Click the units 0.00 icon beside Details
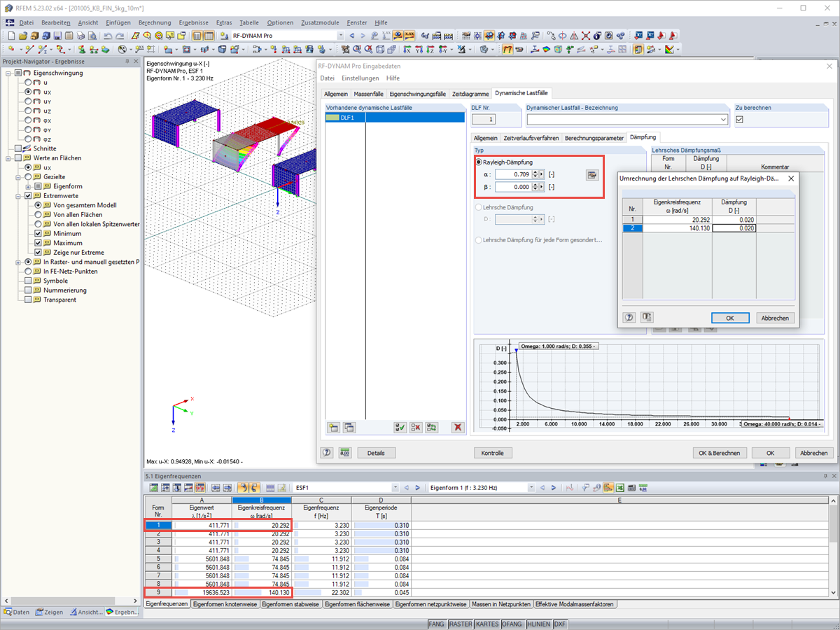 click(x=344, y=453)
